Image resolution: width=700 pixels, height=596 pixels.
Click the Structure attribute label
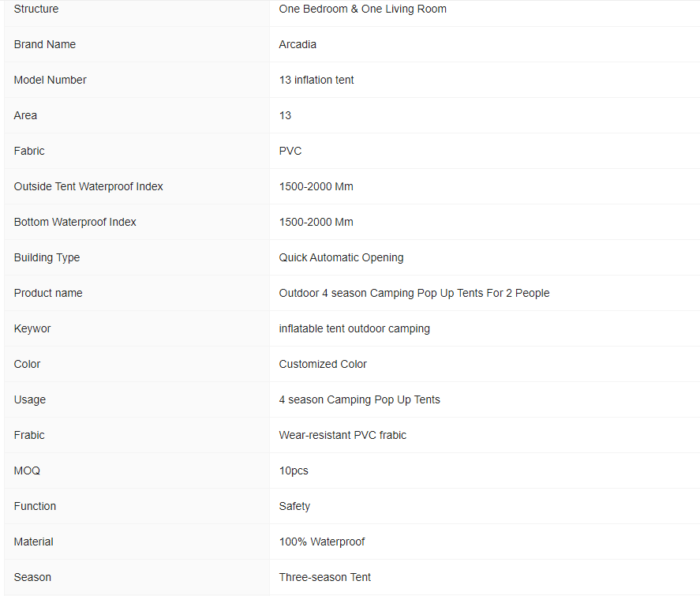(36, 9)
